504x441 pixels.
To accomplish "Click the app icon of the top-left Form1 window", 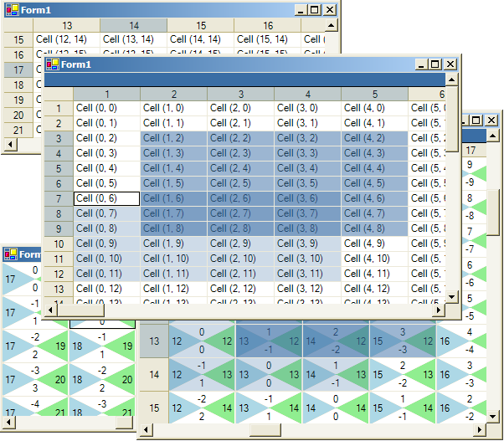I will (x=12, y=10).
